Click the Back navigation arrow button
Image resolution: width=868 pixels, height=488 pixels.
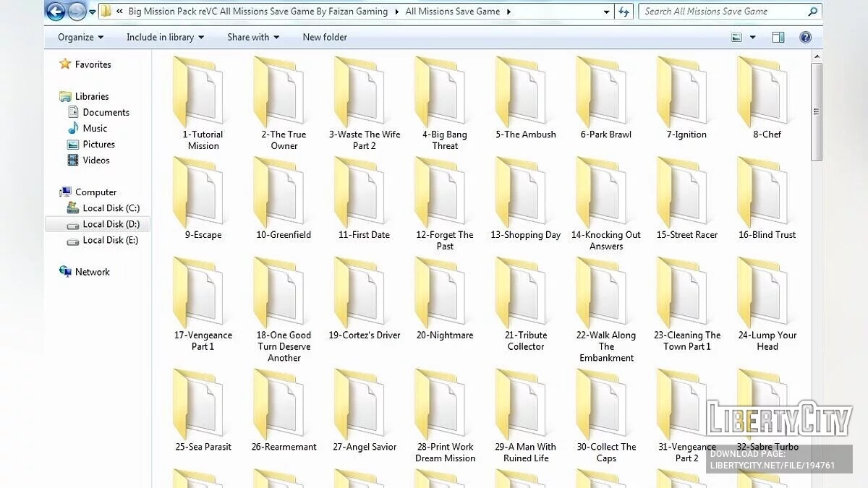[55, 12]
